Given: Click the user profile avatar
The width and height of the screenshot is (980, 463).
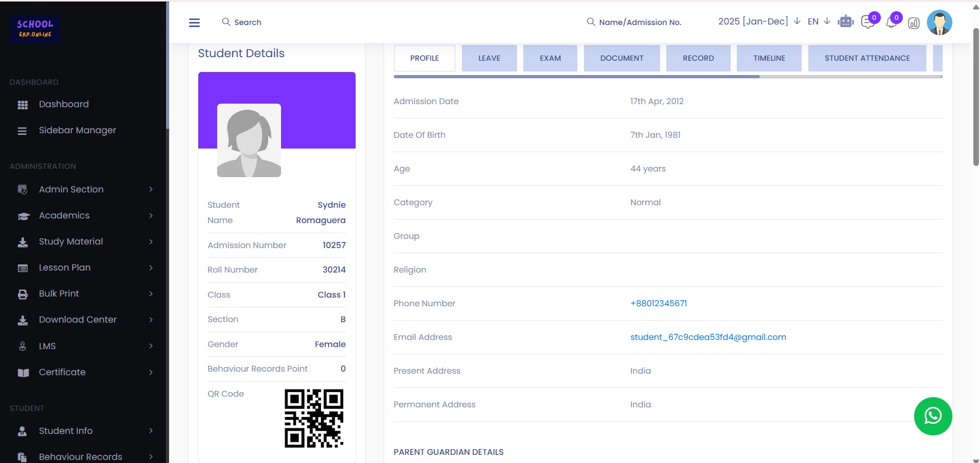Looking at the screenshot, I should 939,22.
